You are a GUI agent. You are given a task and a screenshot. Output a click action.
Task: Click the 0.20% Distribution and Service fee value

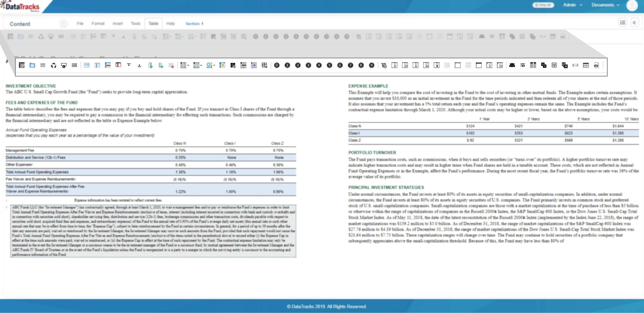(x=180, y=158)
